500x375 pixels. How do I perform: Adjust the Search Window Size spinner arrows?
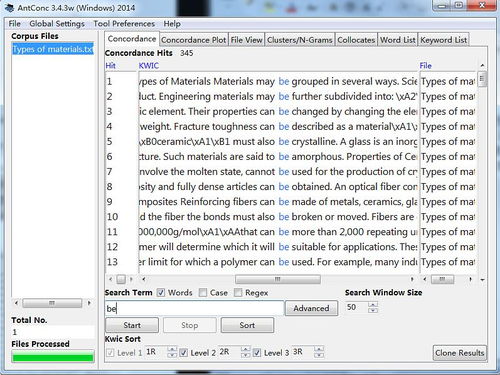pos(373,307)
